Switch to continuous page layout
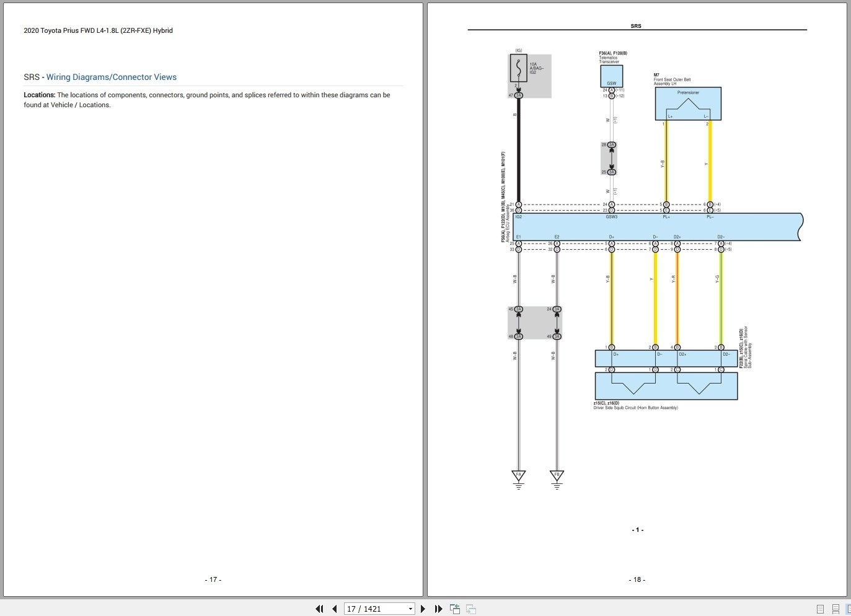The height and width of the screenshot is (616, 851). click(x=836, y=609)
